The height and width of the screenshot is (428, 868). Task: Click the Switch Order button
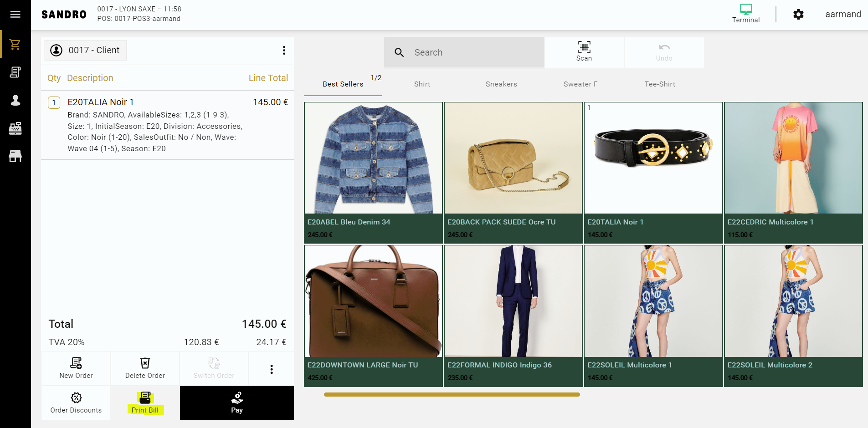(214, 368)
